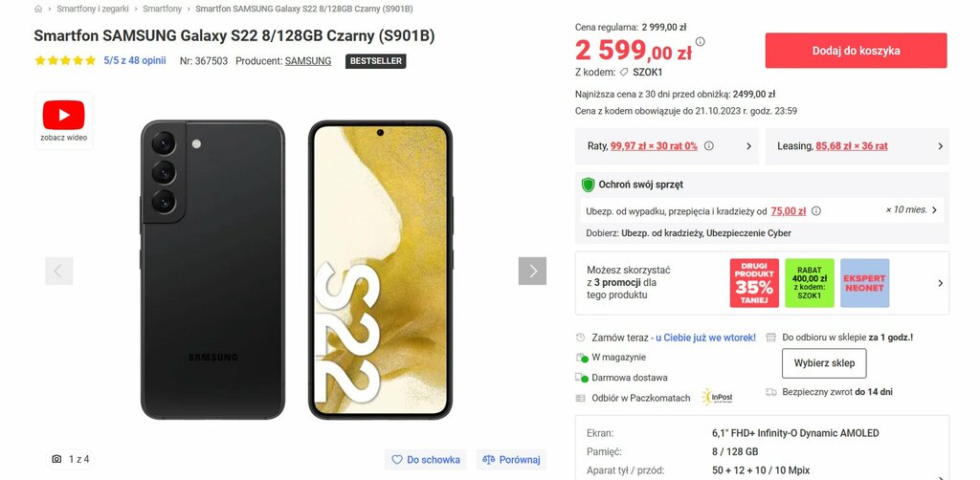Screen dimensions: 980x480
Task: Show previous product image
Action: coord(58,271)
